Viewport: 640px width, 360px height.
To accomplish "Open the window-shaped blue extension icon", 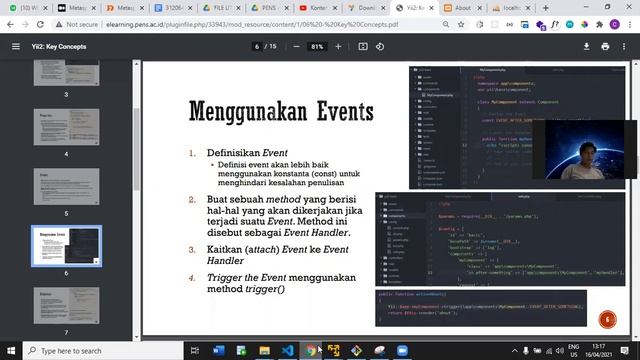I will pyautogui.click(x=524, y=24).
